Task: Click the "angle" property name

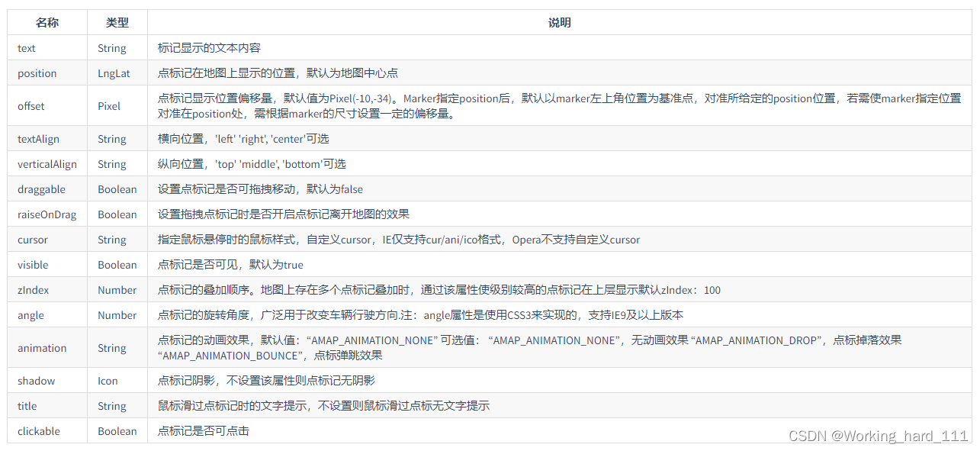Action: click(31, 314)
